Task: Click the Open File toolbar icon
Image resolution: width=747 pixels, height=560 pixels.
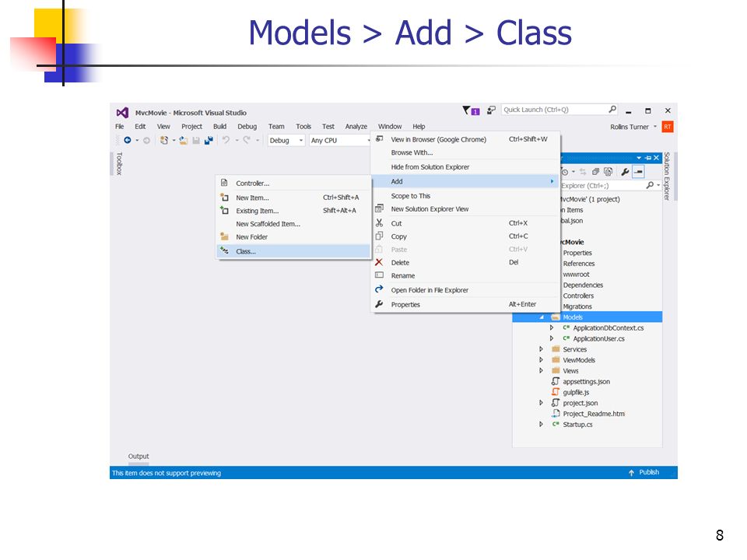Action: (184, 140)
